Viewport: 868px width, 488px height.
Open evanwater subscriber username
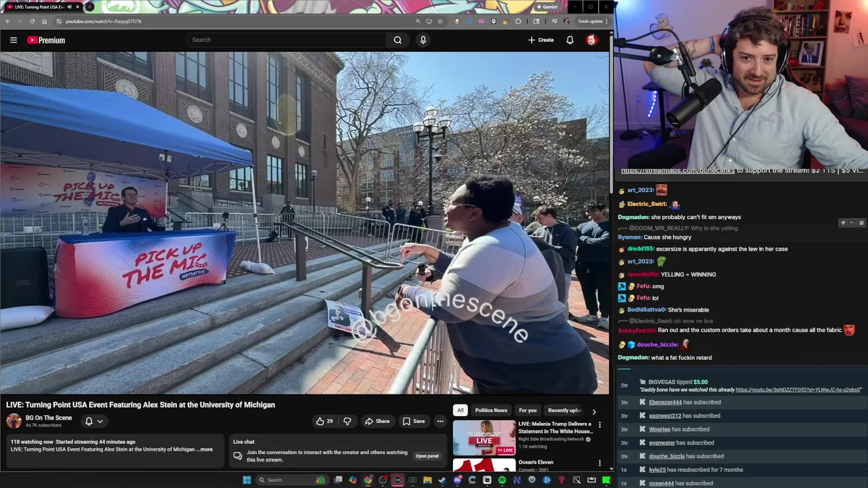[x=662, y=443]
